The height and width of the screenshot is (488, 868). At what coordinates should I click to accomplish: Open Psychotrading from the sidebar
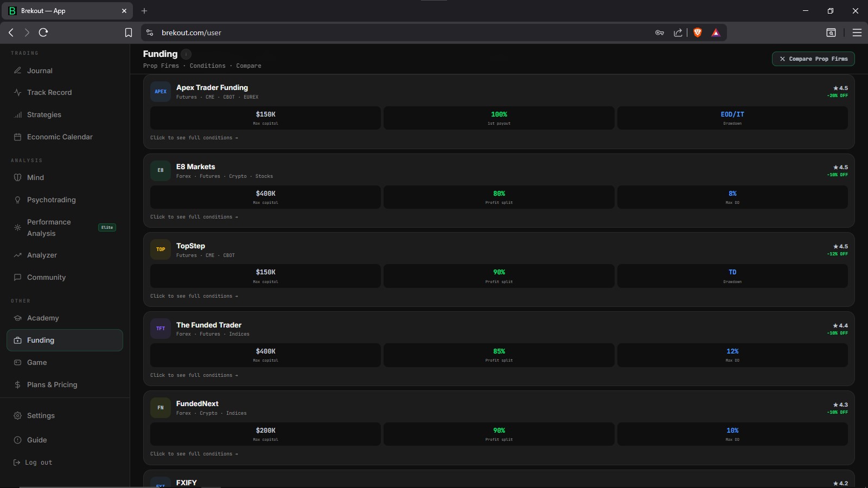[65, 200]
